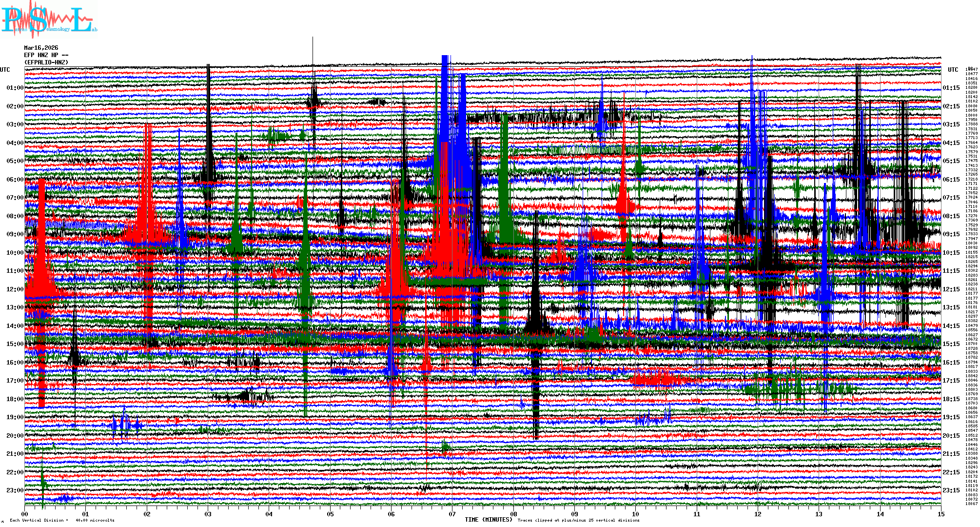Select the 20:15 time marker on right
This screenshot has width=980, height=527.
point(951,436)
